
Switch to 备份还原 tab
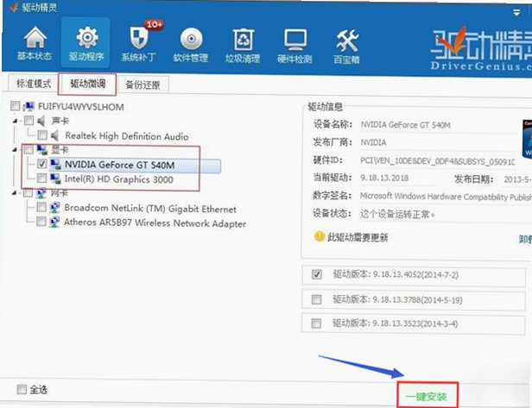click(x=142, y=85)
